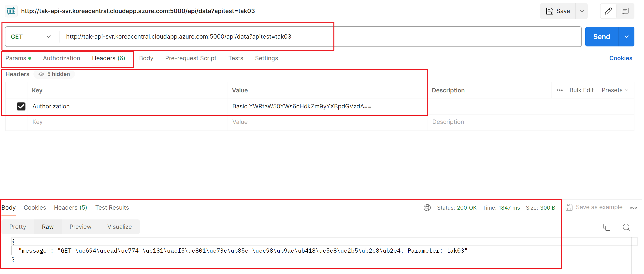This screenshot has height=274, width=644.
Task: Click the HTTP request type icon
Action: click(x=11, y=11)
